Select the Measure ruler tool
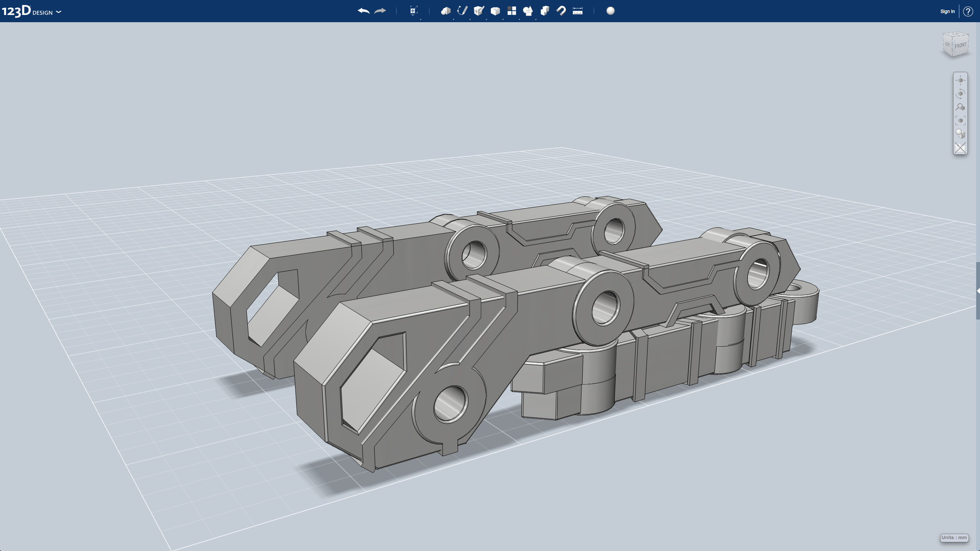This screenshot has width=980, height=551. click(x=578, y=11)
